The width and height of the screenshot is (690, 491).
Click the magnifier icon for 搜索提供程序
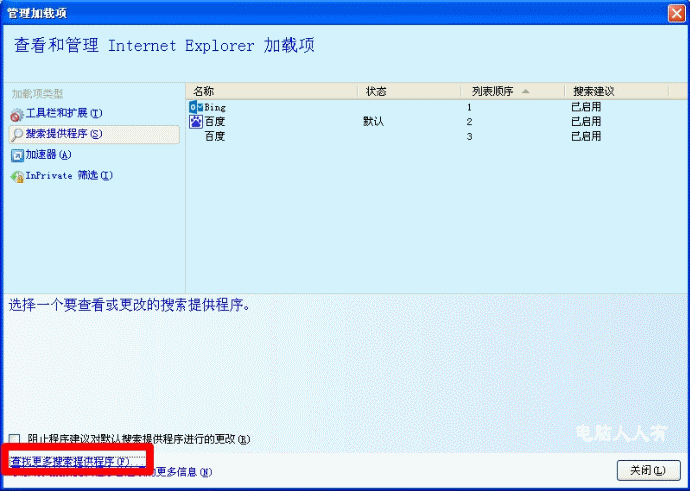point(17,135)
